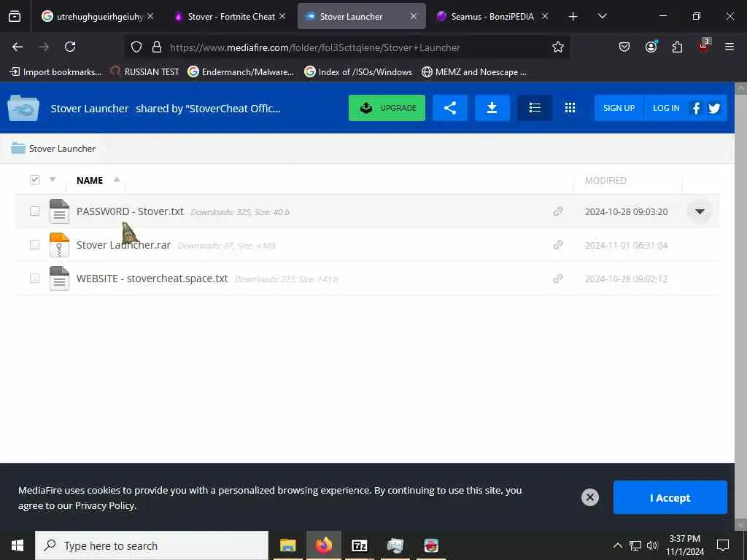Open the Windows Start menu
The width and height of the screenshot is (747, 560).
tap(18, 545)
